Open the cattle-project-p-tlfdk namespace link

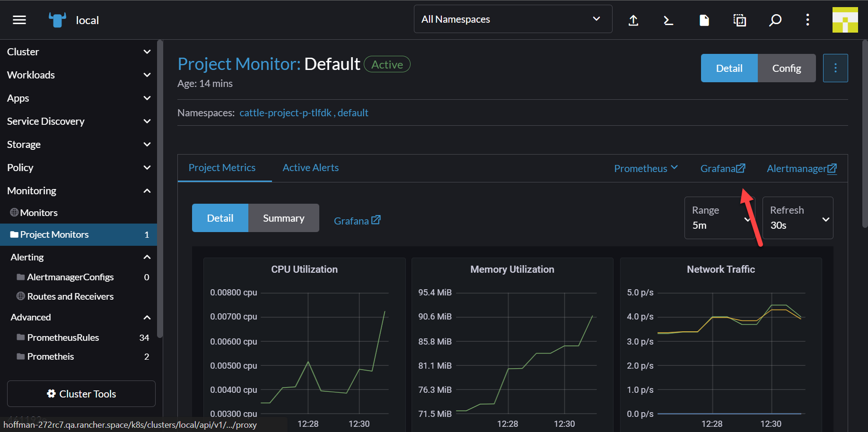pos(286,112)
